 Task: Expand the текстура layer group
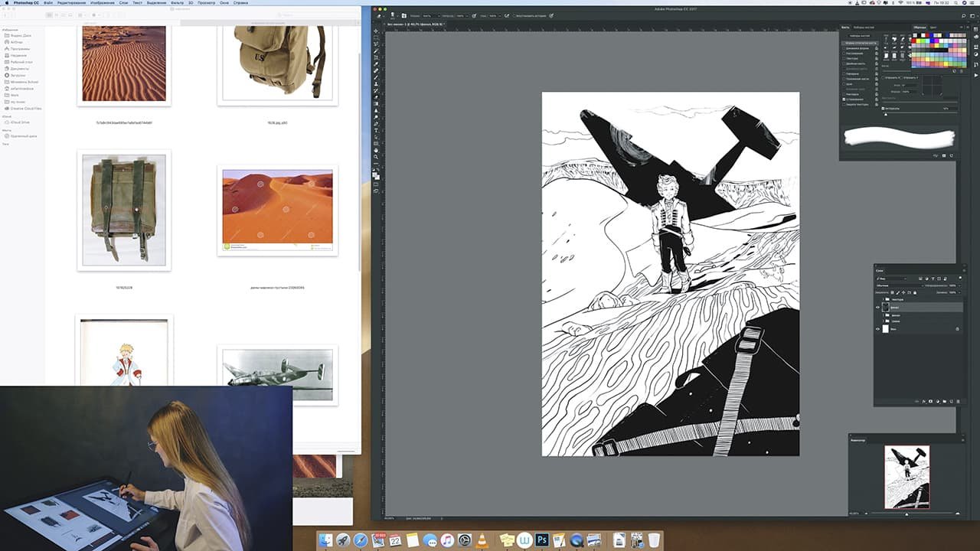pyautogui.click(x=883, y=299)
